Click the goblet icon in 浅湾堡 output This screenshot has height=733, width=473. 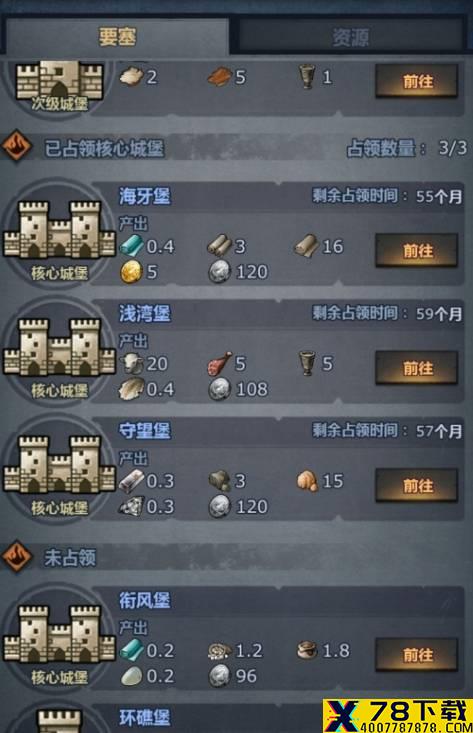pos(307,364)
